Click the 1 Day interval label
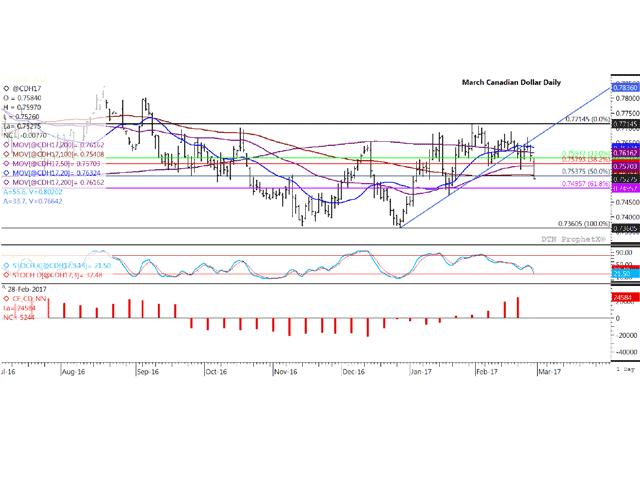This screenshot has height=480, width=640. pos(626,369)
